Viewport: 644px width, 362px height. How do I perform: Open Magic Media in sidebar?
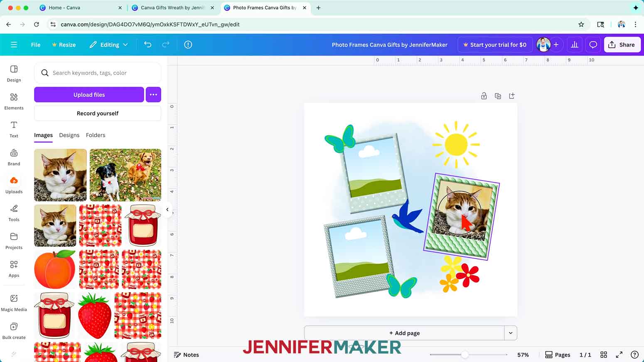tap(14, 303)
